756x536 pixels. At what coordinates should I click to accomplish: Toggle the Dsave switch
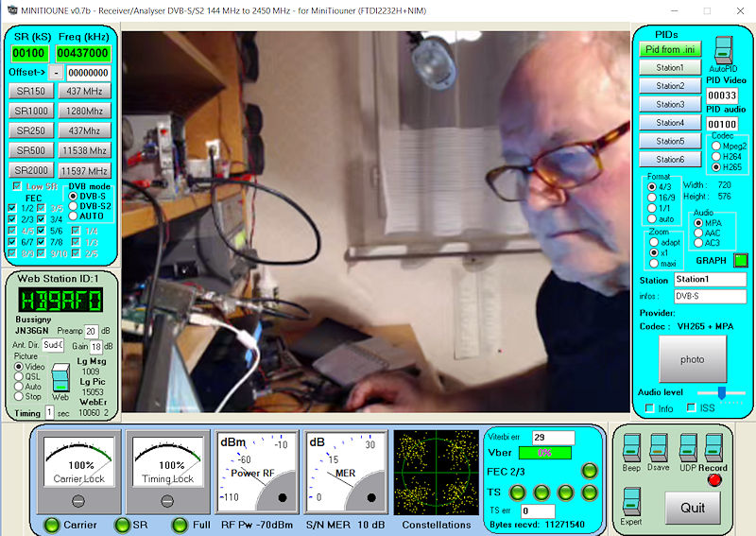tap(658, 448)
